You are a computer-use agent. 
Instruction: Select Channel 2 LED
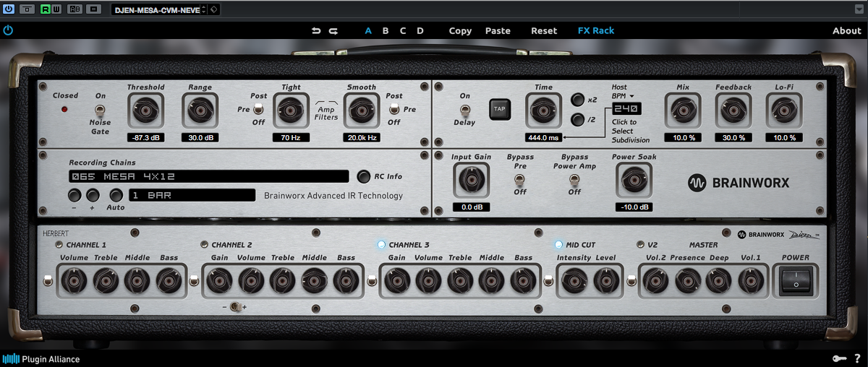pyautogui.click(x=205, y=245)
